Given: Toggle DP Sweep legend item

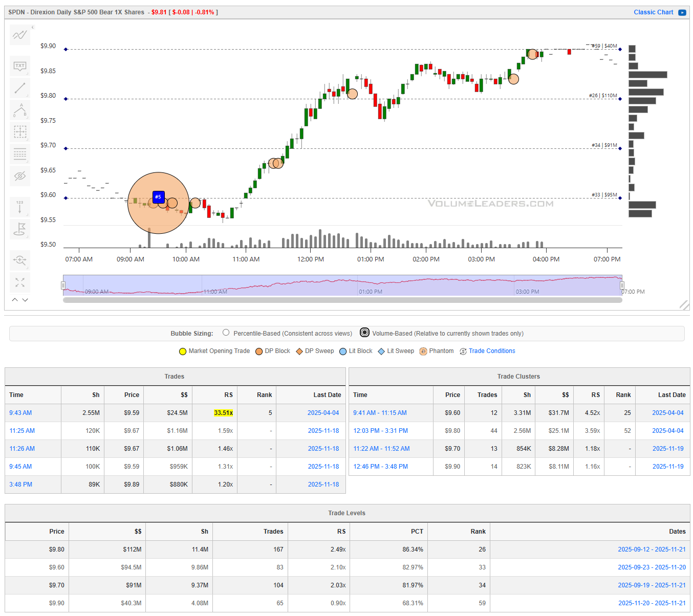Looking at the screenshot, I should (x=315, y=351).
